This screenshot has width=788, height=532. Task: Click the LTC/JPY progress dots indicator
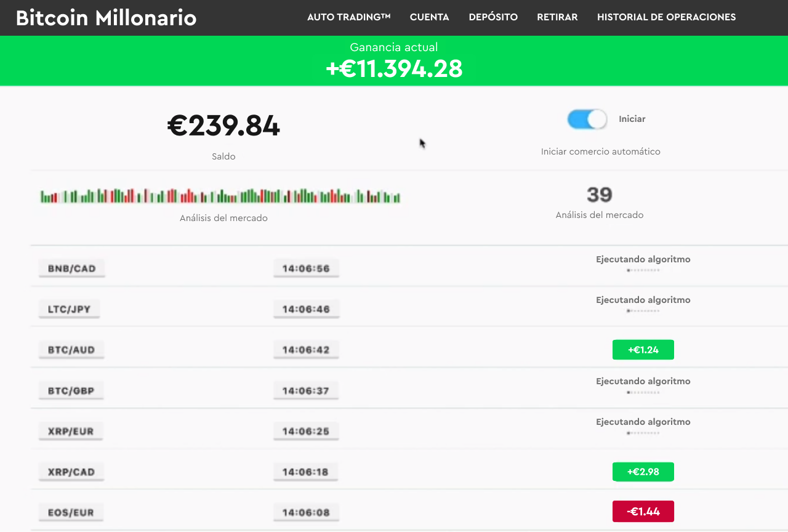pyautogui.click(x=643, y=311)
